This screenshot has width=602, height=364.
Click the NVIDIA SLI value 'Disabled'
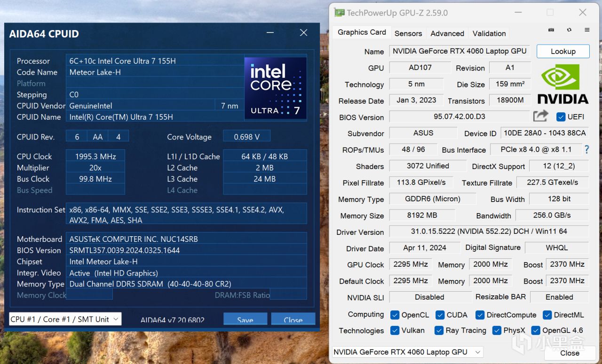click(x=429, y=297)
